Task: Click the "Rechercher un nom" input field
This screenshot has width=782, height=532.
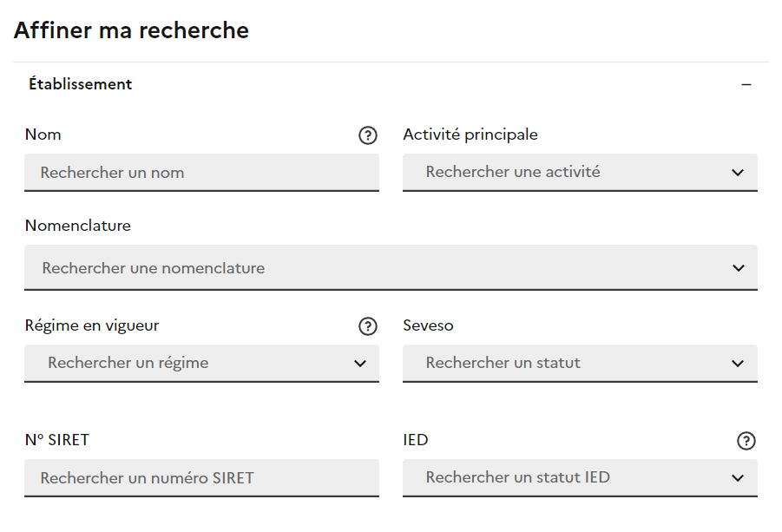Action: pyautogui.click(x=201, y=173)
